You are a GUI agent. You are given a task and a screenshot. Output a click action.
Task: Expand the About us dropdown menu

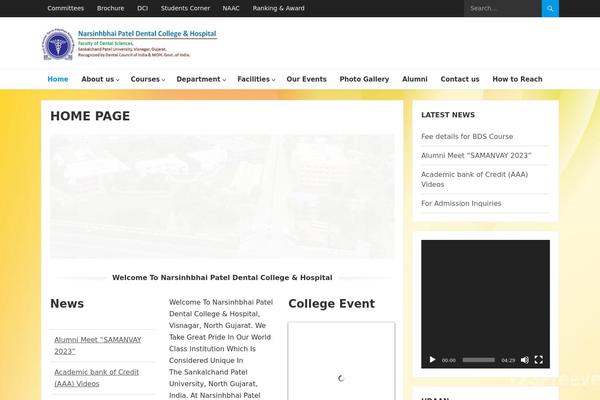[100, 79]
